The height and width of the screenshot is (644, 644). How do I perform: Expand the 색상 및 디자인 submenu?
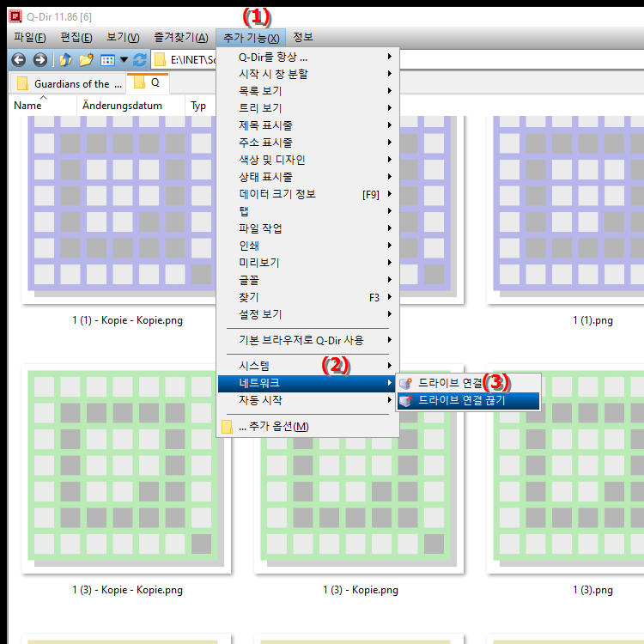coord(308,160)
